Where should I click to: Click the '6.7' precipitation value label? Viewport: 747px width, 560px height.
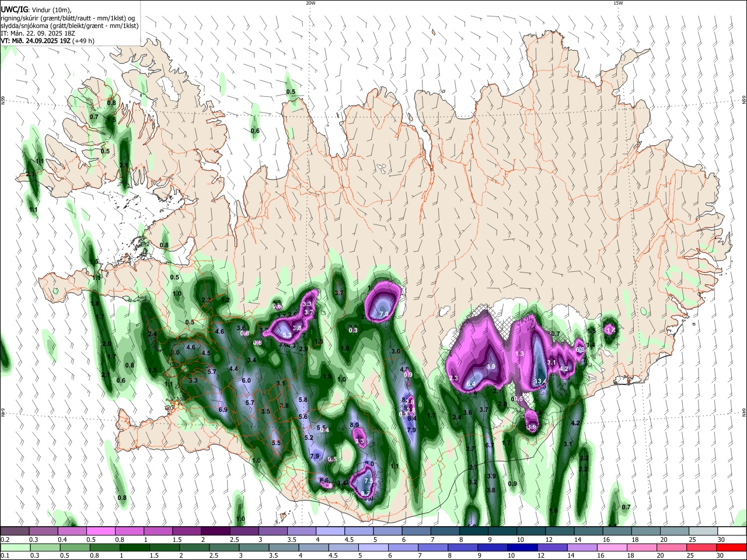(490, 445)
